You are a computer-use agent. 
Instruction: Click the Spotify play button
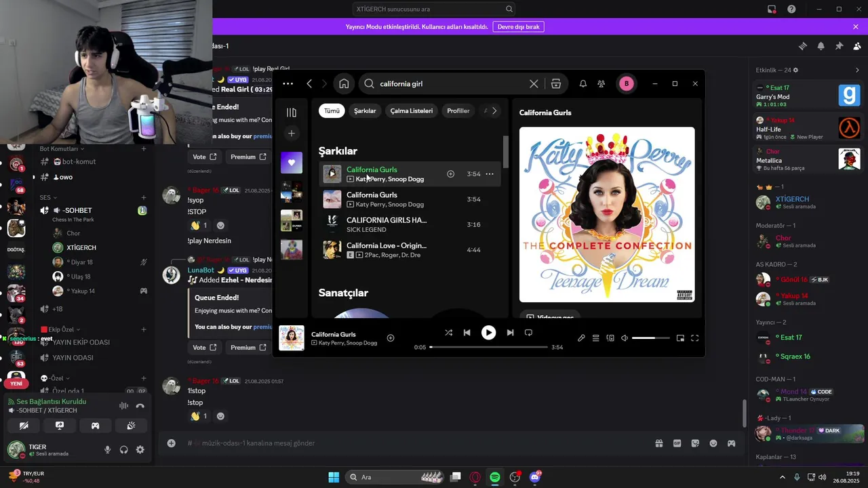coord(488,333)
